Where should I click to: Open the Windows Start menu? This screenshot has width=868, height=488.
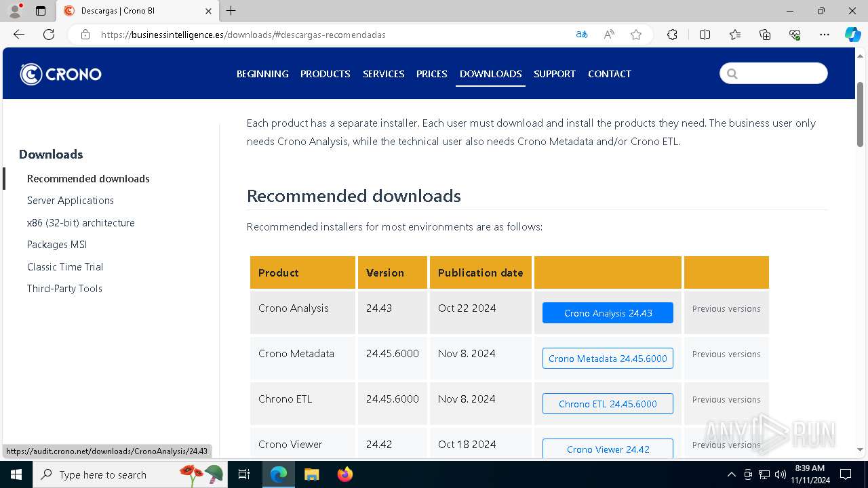(16, 474)
